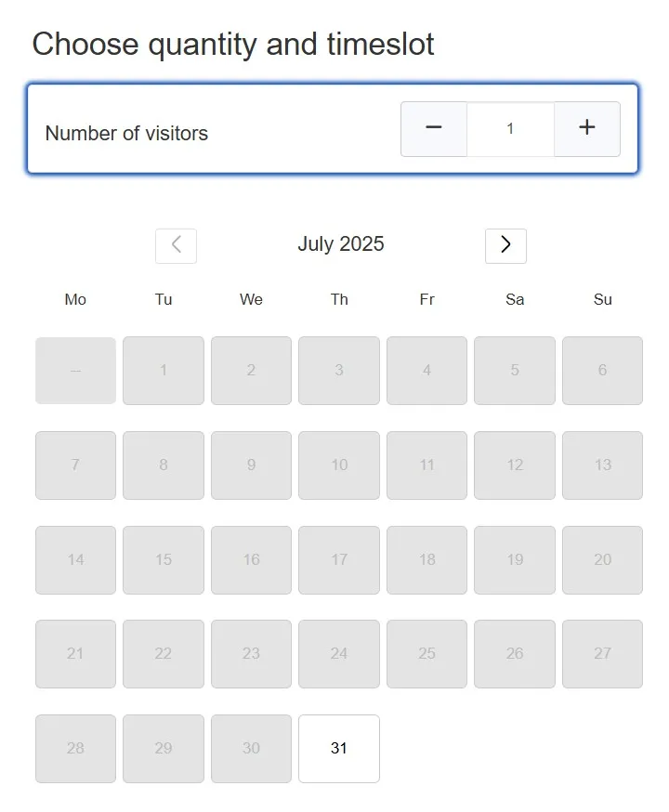Pick Monday July 28
The width and height of the screenshot is (669, 812).
[75, 749]
